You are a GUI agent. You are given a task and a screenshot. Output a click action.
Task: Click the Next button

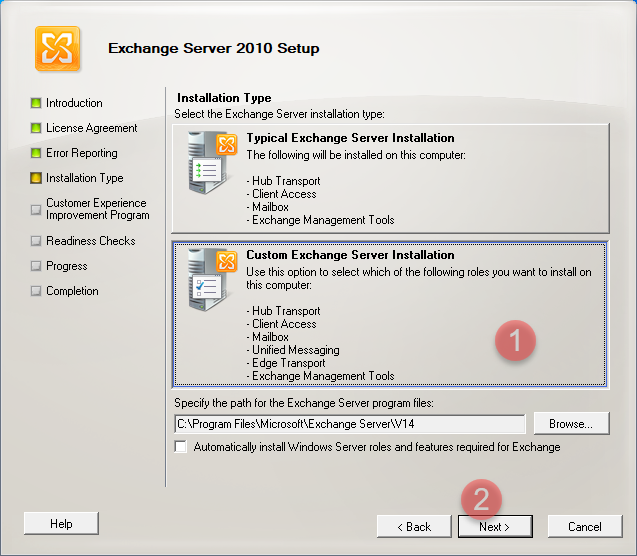point(495,527)
